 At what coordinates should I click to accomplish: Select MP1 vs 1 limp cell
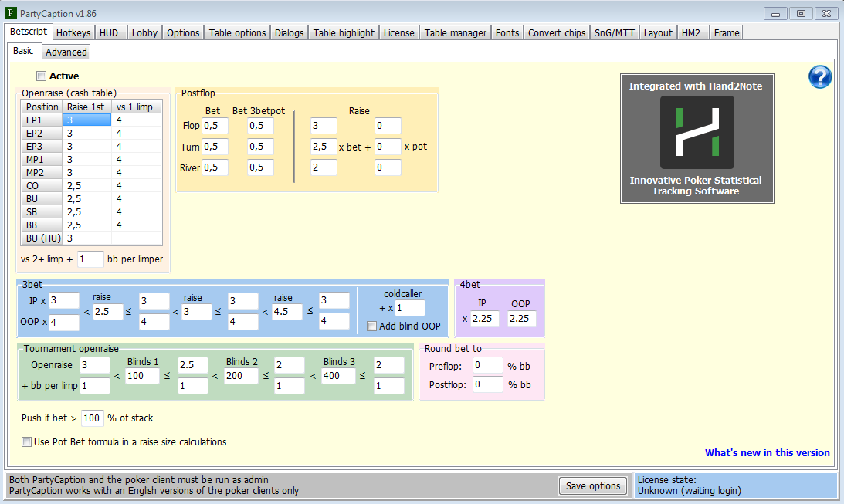[x=137, y=159]
